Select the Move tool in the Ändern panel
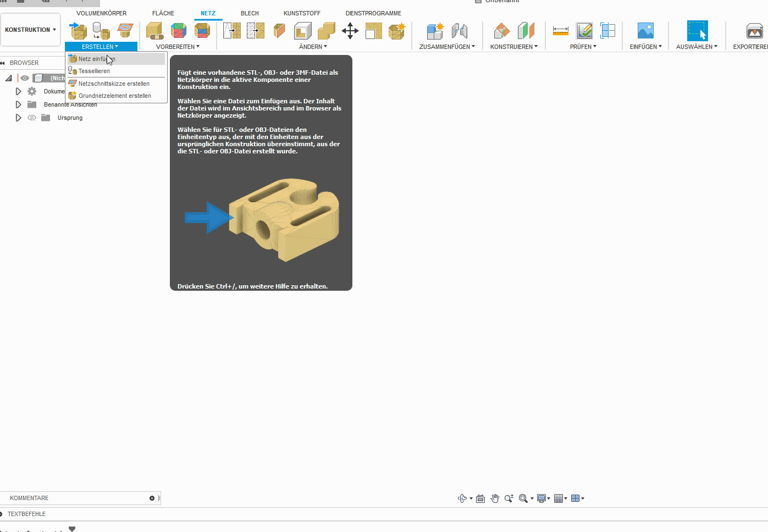 350,31
